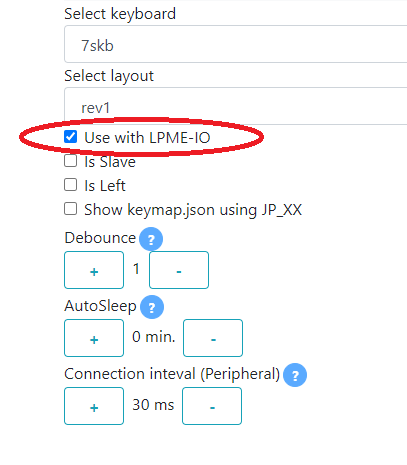
Task: Increase Debounce with plus button
Action: point(94,270)
